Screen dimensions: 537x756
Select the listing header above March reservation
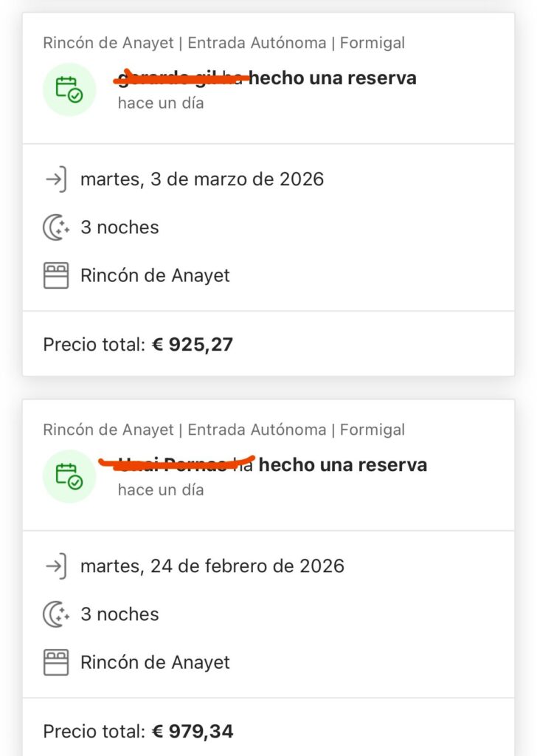point(224,43)
